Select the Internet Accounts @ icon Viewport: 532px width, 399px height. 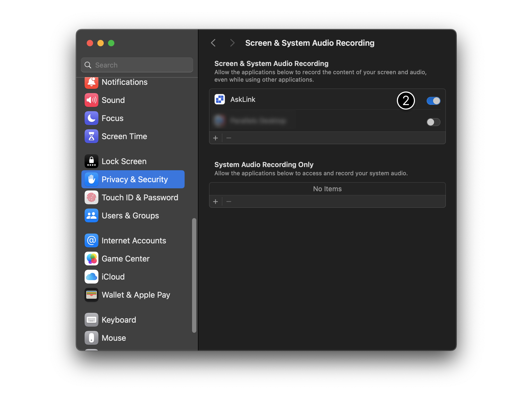91,240
